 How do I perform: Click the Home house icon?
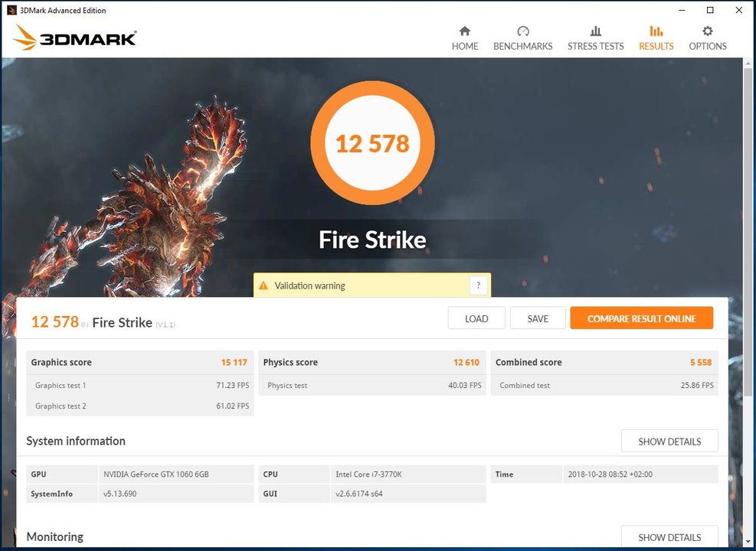465,31
